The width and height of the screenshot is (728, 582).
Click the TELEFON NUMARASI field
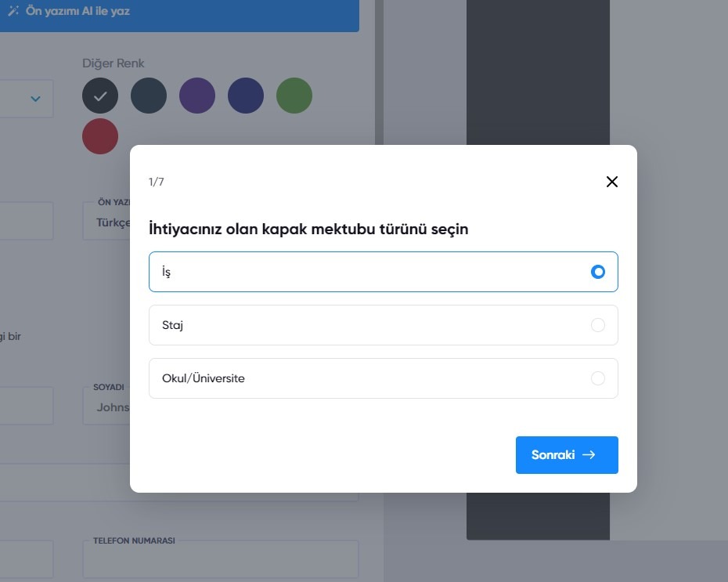[x=223, y=559]
